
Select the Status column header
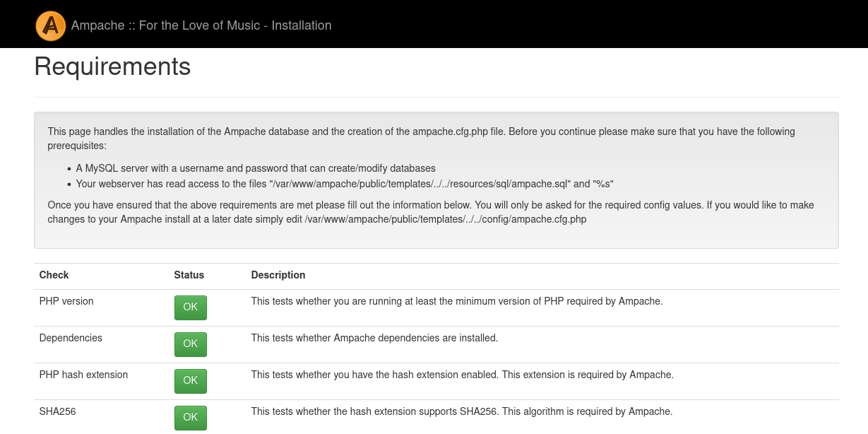(189, 275)
